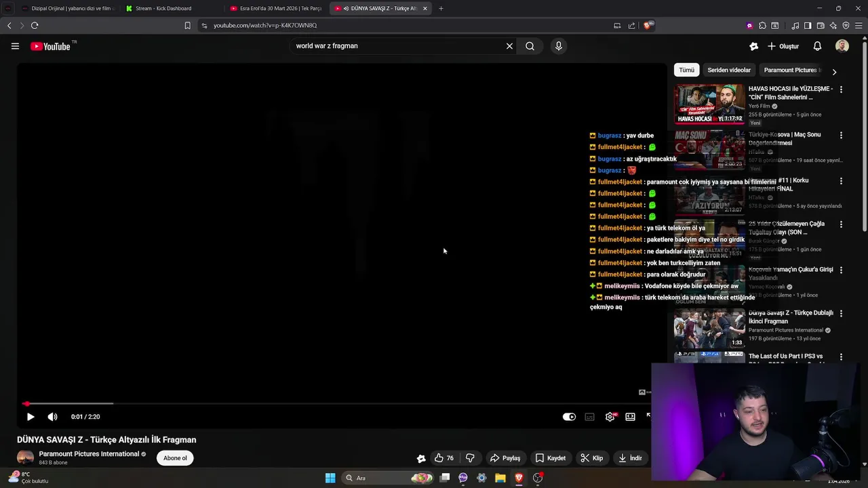
Task: Click the Paramount channel avatar below video
Action: tap(25, 458)
